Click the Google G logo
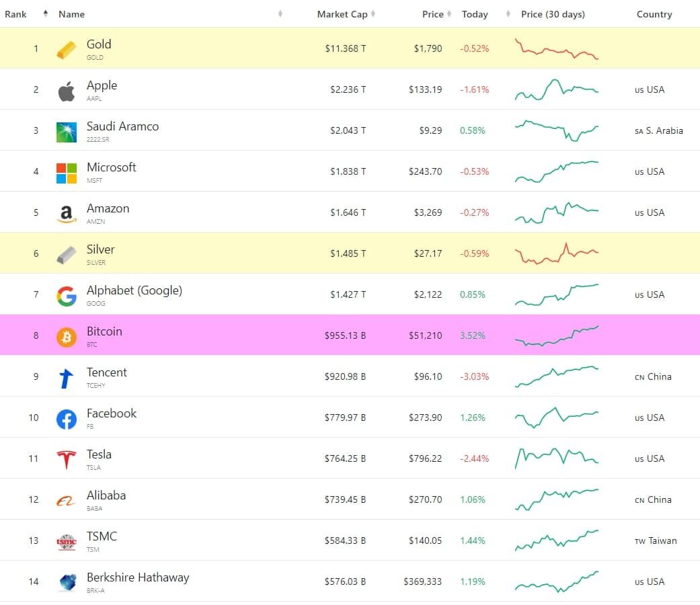Viewport: 700px width, 605px height. click(x=66, y=296)
